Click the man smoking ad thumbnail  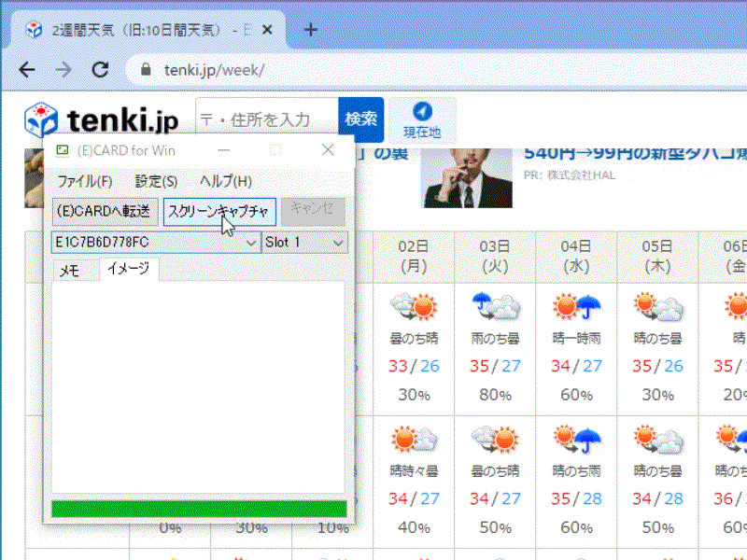(467, 178)
